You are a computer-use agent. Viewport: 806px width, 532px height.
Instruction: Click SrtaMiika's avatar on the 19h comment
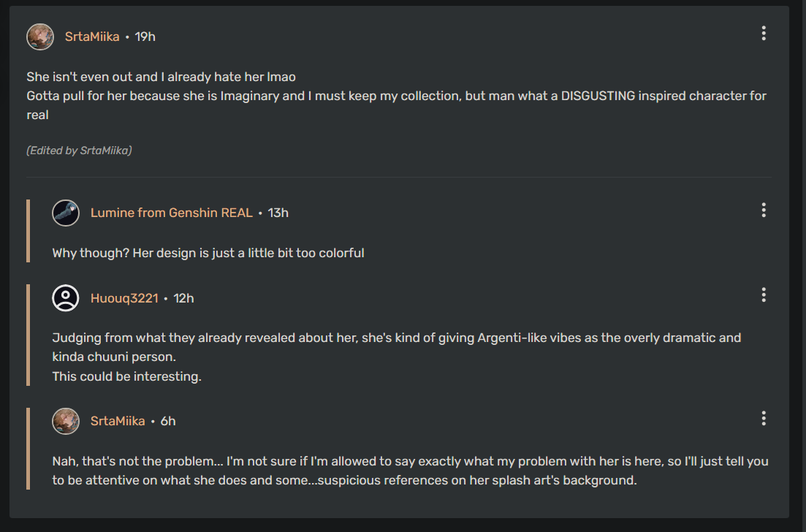pos(40,37)
